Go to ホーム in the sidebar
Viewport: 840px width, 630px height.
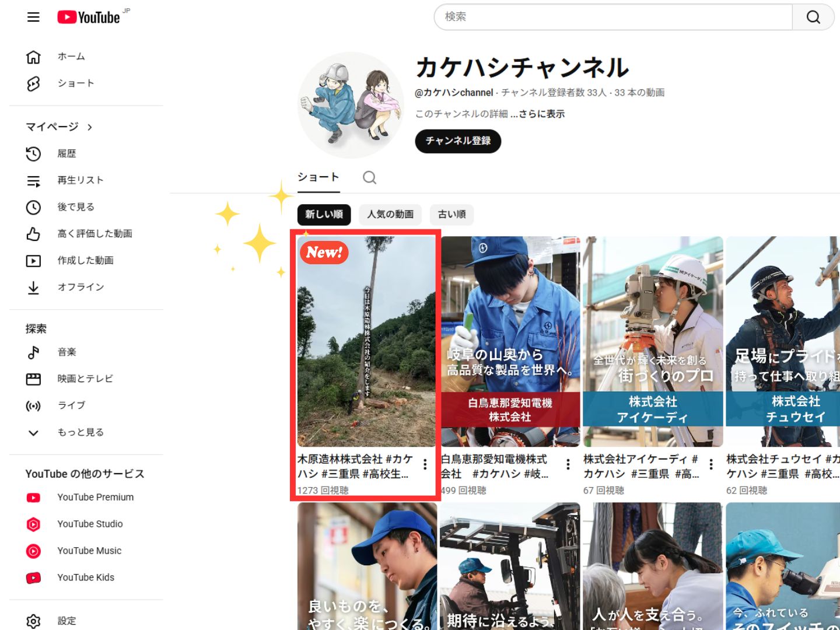tap(71, 57)
